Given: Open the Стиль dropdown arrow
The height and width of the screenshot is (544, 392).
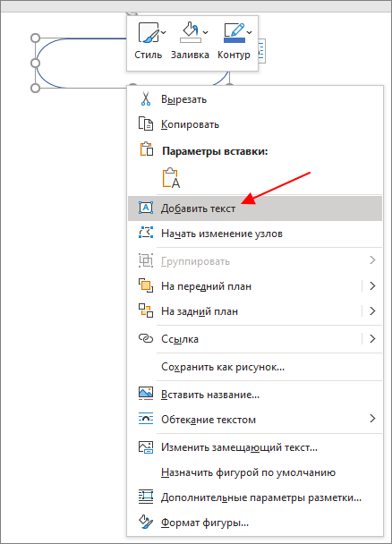Looking at the screenshot, I should coord(164,32).
